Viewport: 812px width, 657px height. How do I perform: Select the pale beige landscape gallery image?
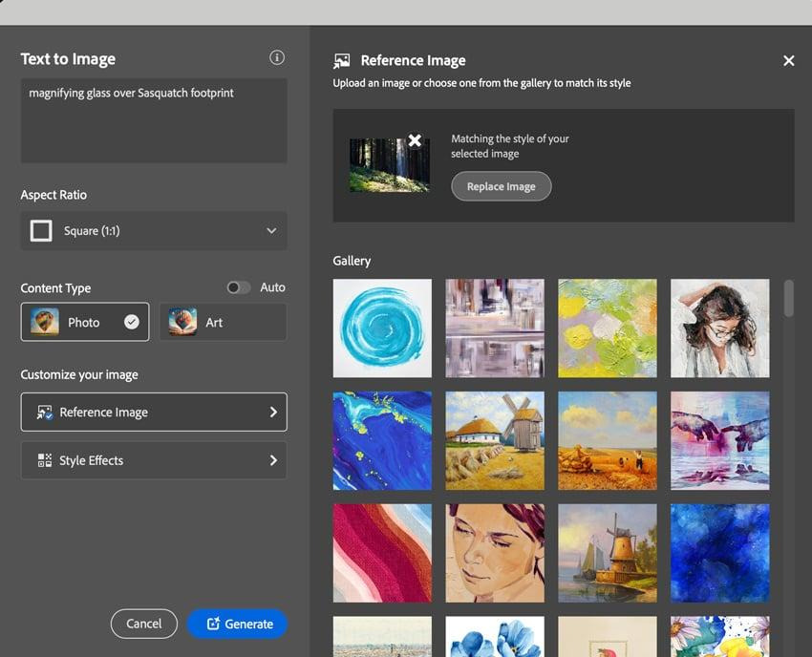[382, 636]
